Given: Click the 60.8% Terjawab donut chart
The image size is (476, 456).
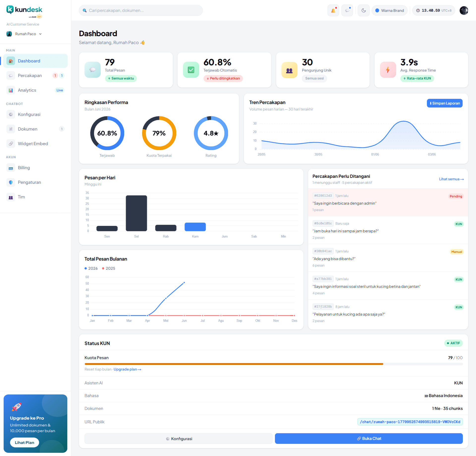Looking at the screenshot, I should click(x=107, y=133).
